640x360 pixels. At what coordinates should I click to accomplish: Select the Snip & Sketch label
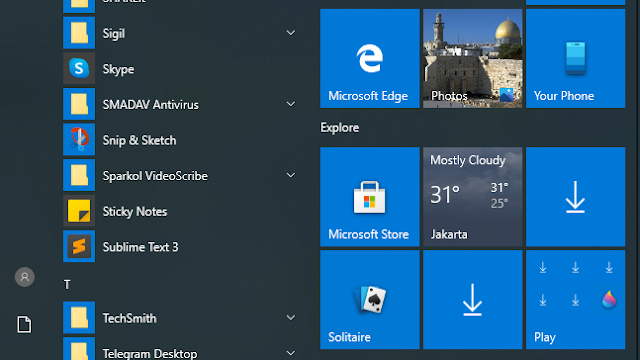pos(140,140)
